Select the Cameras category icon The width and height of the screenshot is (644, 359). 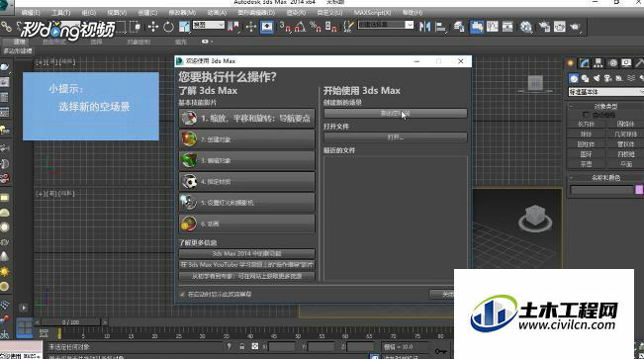[607, 78]
